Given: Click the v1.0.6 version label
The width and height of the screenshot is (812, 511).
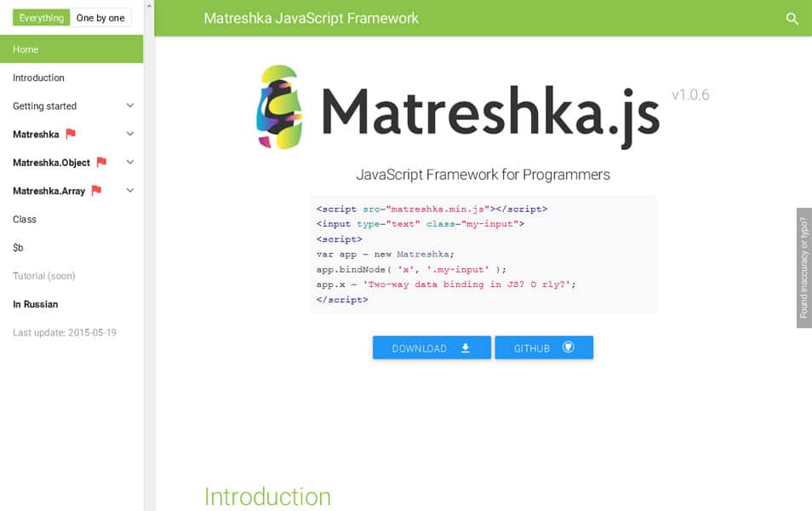Looking at the screenshot, I should [x=690, y=95].
